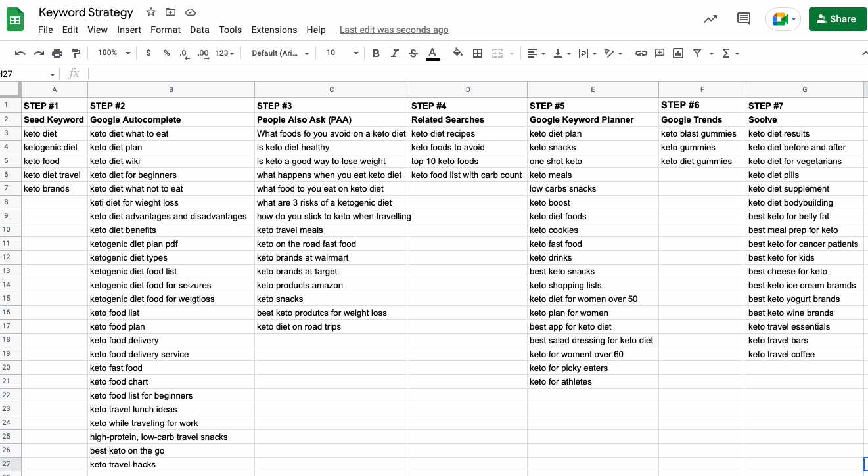Screen dimensions: 868x476
Task: Click the move to folder icon
Action: (x=171, y=12)
